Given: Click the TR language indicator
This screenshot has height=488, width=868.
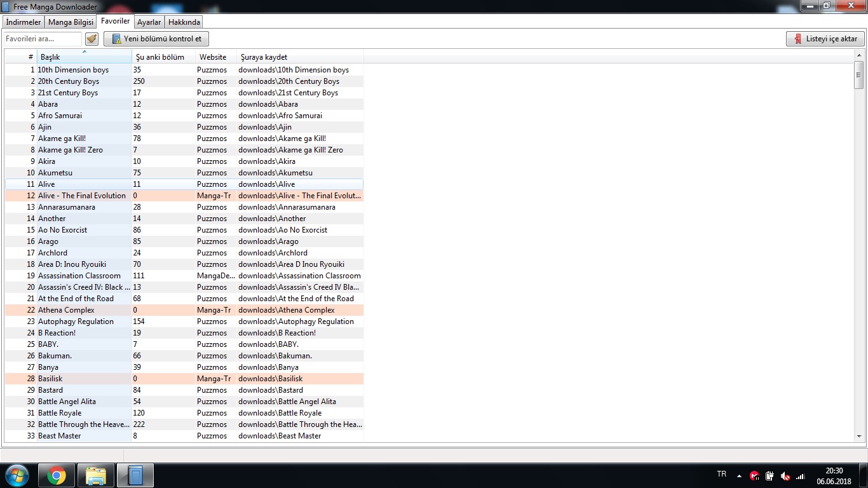Looking at the screenshot, I should (721, 474).
